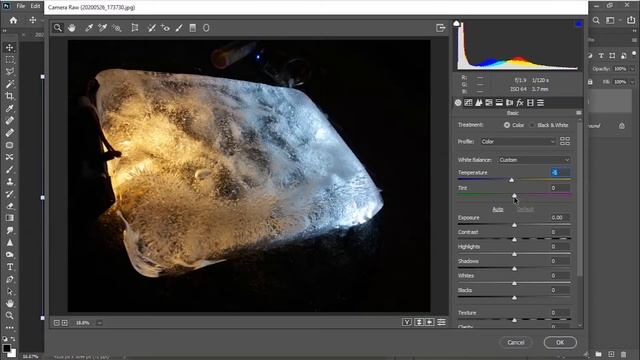640x360 pixels.
Task: Open the Effects fx panel tab icon
Action: point(520,102)
